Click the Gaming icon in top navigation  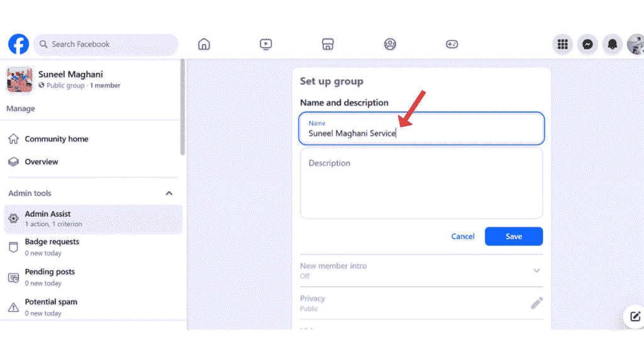click(x=452, y=44)
